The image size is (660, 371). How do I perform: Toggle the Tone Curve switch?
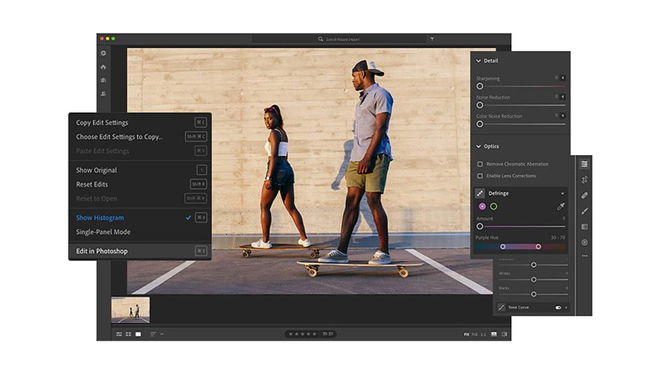[x=558, y=308]
